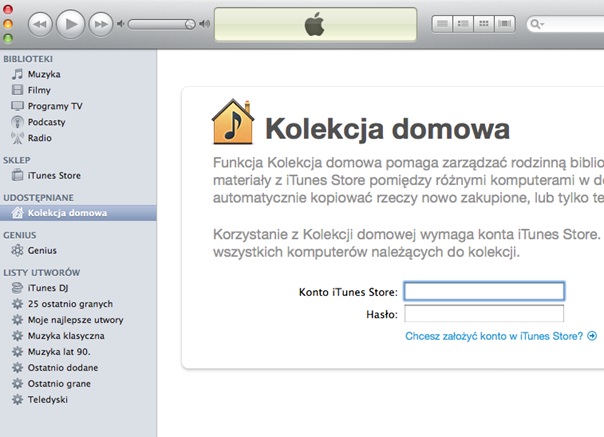Open 25 ostatnio granych smart playlist
This screenshot has width=604, height=437.
pos(70,304)
